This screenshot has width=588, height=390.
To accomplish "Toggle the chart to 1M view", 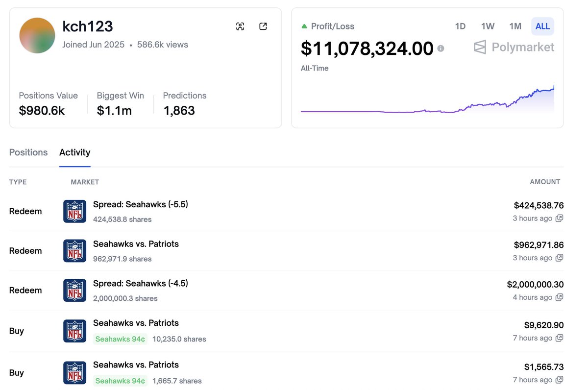I will (515, 26).
